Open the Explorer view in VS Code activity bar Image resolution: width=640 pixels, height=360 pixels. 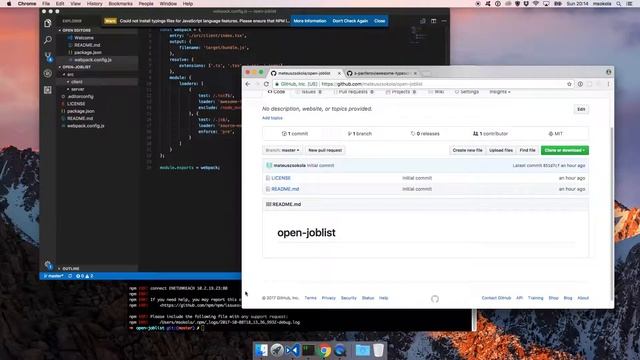(x=48, y=23)
